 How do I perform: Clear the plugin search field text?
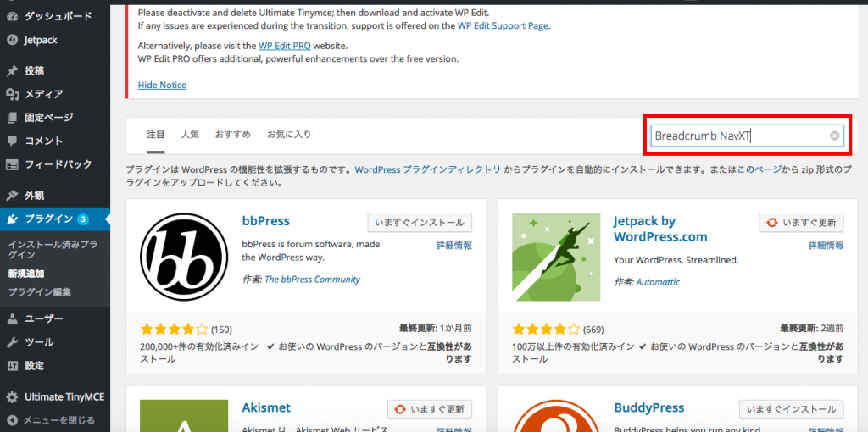coord(835,136)
